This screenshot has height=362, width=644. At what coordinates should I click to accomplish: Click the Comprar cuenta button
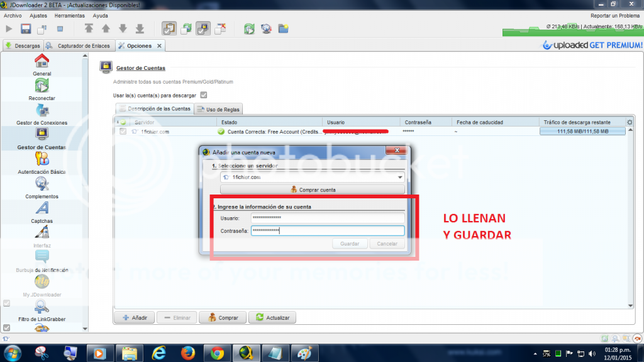click(x=313, y=189)
